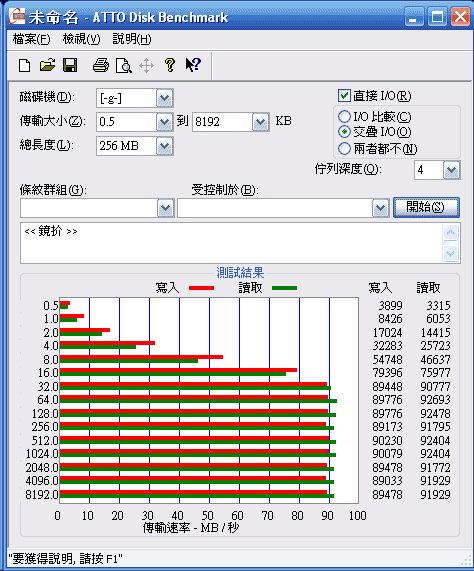This screenshot has width=474, height=571.
Task: Expand the 磁碟機 drive dropdown
Action: point(165,98)
